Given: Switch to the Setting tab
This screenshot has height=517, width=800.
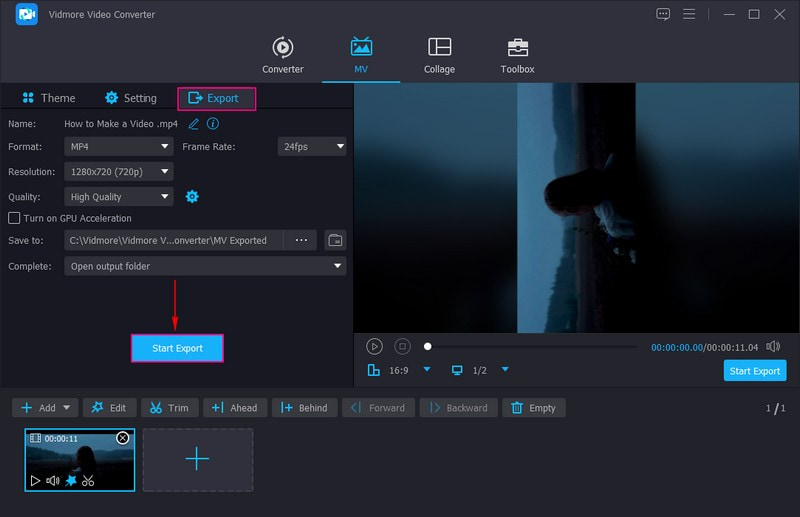Looking at the screenshot, I should (x=131, y=98).
